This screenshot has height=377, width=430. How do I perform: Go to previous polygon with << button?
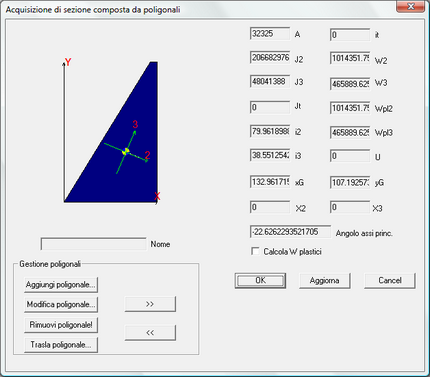pyautogui.click(x=150, y=333)
